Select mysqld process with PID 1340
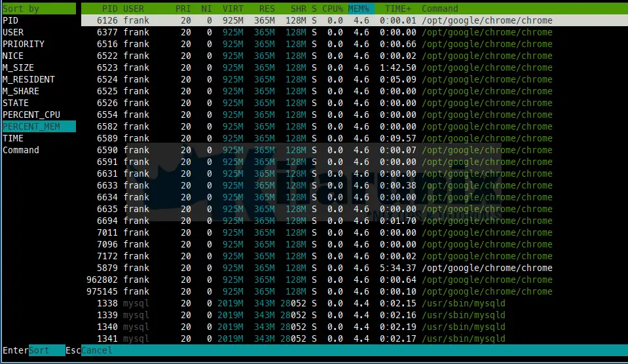 click(354, 327)
